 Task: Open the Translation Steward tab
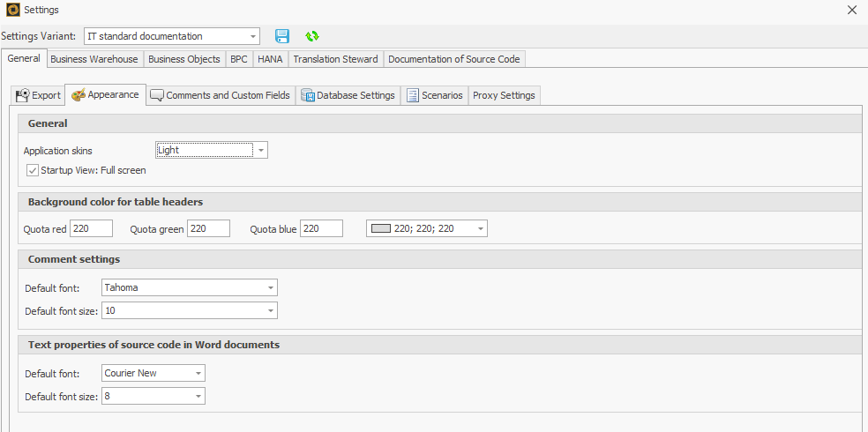[x=335, y=59]
